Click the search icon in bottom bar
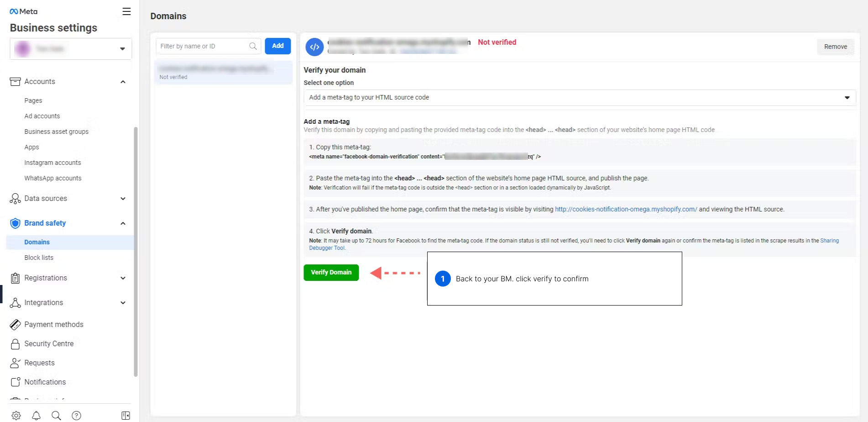The width and height of the screenshot is (868, 422). coord(56,416)
